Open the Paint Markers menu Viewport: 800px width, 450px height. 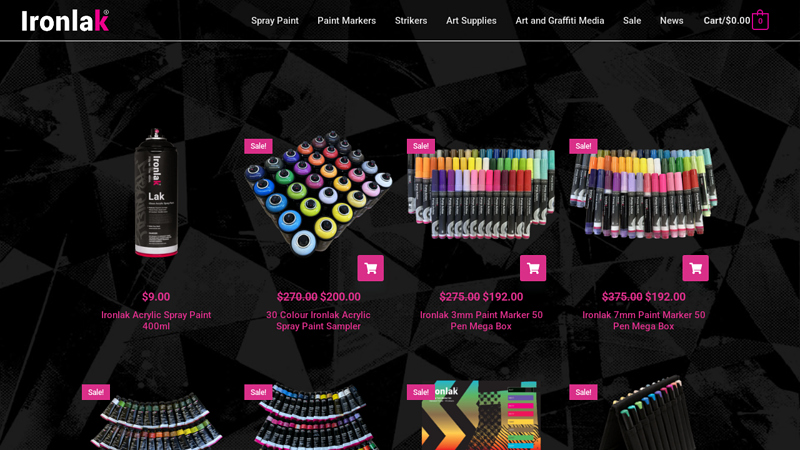346,20
